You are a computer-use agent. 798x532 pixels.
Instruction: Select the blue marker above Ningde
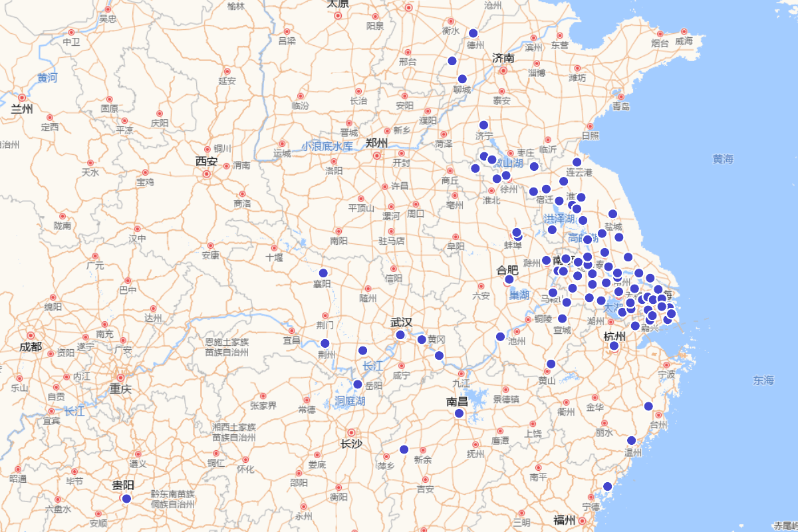tap(607, 486)
